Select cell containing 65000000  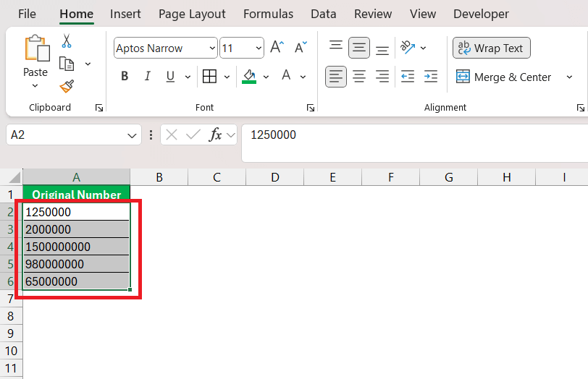coord(77,281)
